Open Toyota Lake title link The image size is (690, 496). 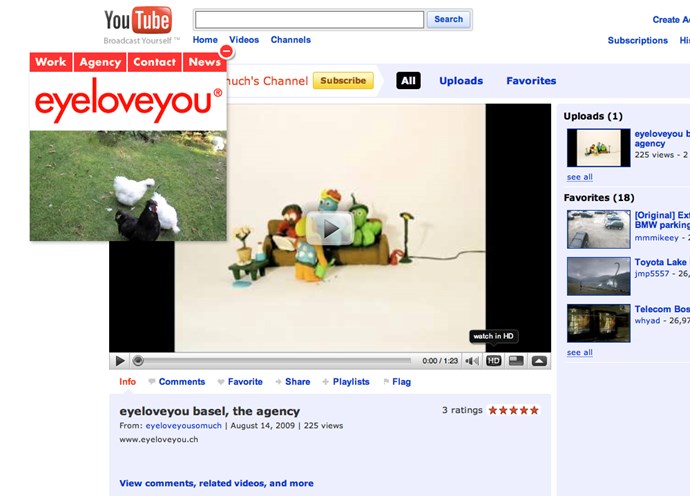click(662, 262)
